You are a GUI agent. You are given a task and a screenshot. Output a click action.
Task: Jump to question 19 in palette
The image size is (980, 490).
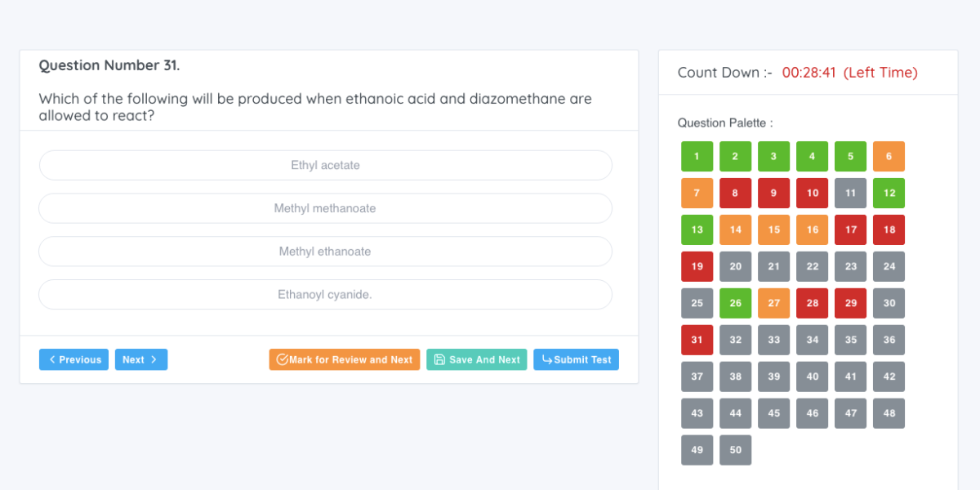697,266
